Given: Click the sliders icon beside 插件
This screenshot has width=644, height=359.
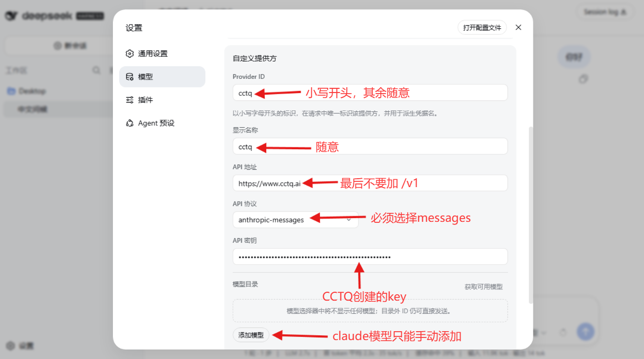Looking at the screenshot, I should click(130, 100).
